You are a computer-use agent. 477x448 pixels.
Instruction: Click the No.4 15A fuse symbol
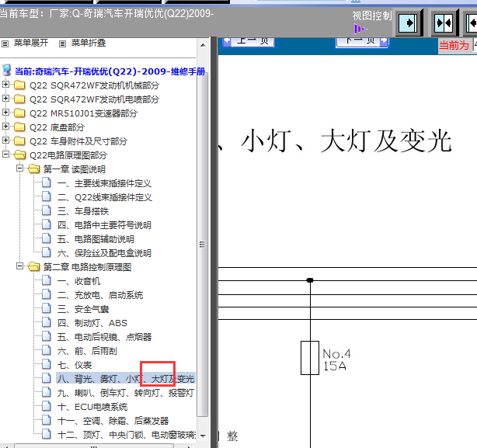(x=310, y=358)
